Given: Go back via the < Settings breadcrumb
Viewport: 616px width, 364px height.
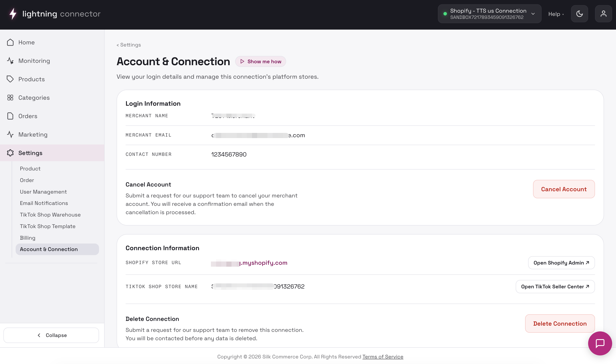Looking at the screenshot, I should 129,45.
